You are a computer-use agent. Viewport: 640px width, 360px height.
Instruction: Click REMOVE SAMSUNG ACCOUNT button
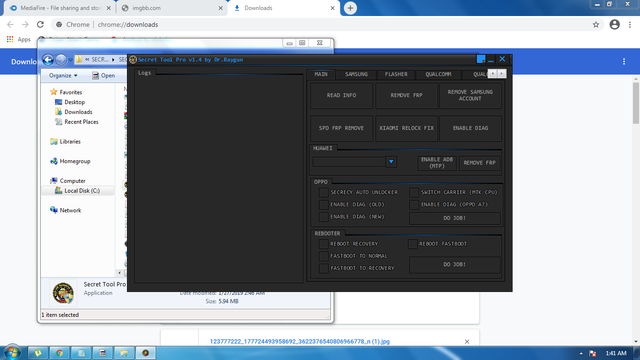pos(470,96)
